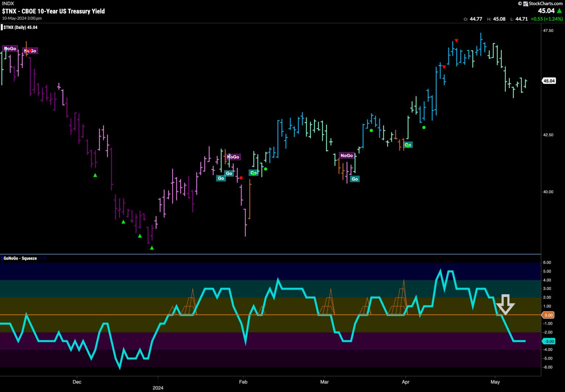Click the red down-triangle marker at the April peak
Viewport: 565px width, 392px height.
[456, 40]
